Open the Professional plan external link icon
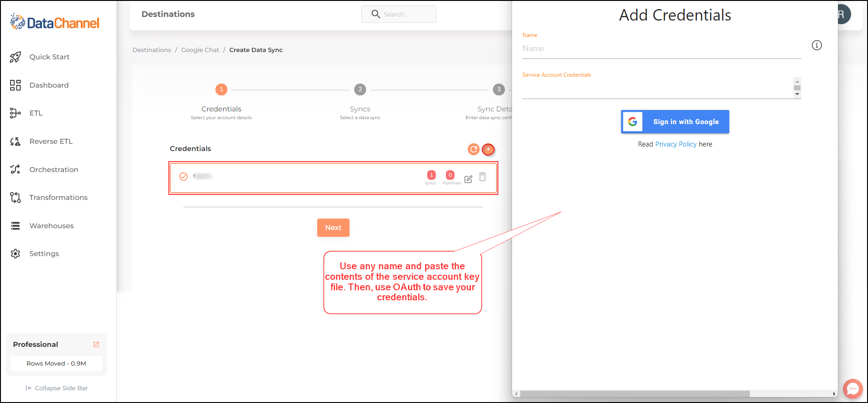 [x=96, y=345]
